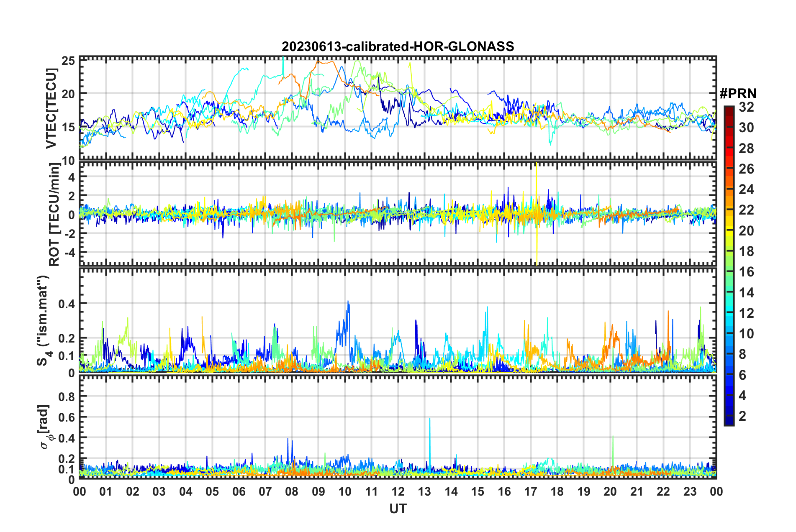Select the S4 ("ism.mat") axis label
The width and height of the screenshot is (796, 532).
[x=44, y=320]
